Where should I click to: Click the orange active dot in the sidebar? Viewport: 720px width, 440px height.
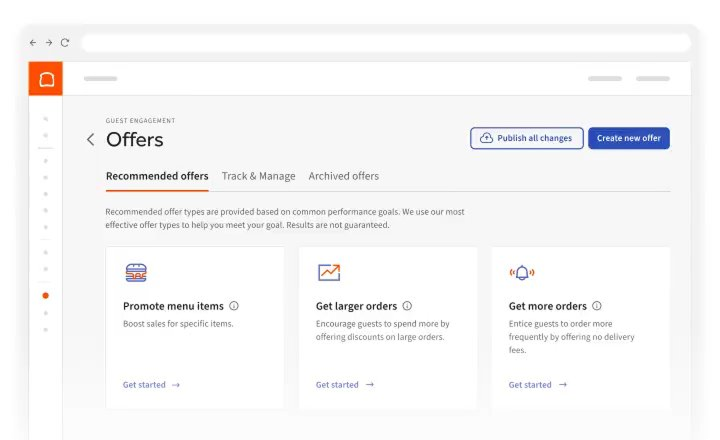click(45, 296)
